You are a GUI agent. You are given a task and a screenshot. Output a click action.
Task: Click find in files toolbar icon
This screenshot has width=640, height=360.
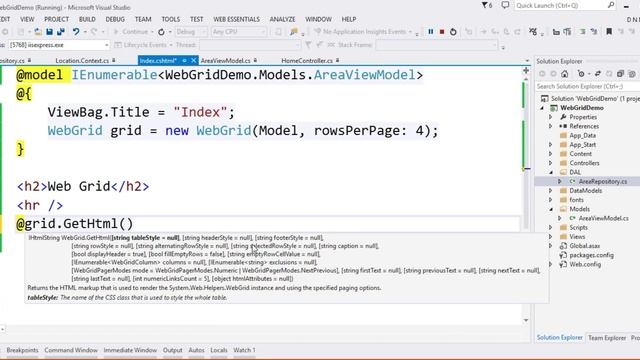(x=293, y=31)
